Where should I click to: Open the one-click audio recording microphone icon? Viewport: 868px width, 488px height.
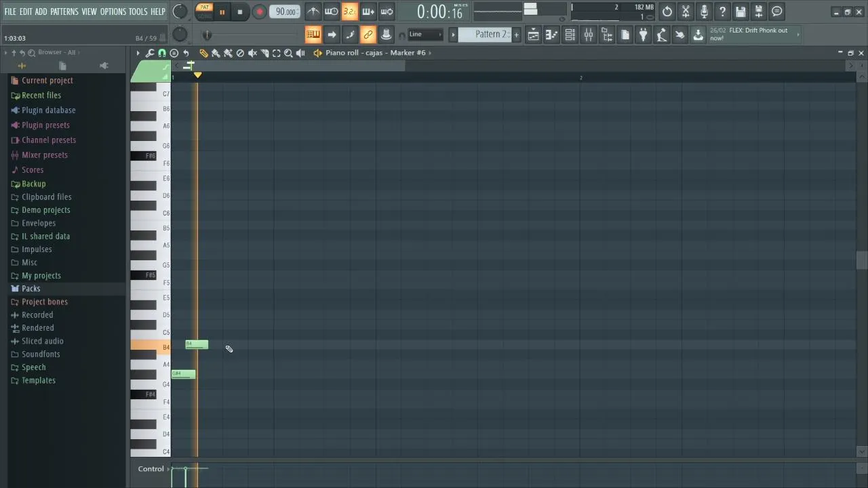(704, 12)
